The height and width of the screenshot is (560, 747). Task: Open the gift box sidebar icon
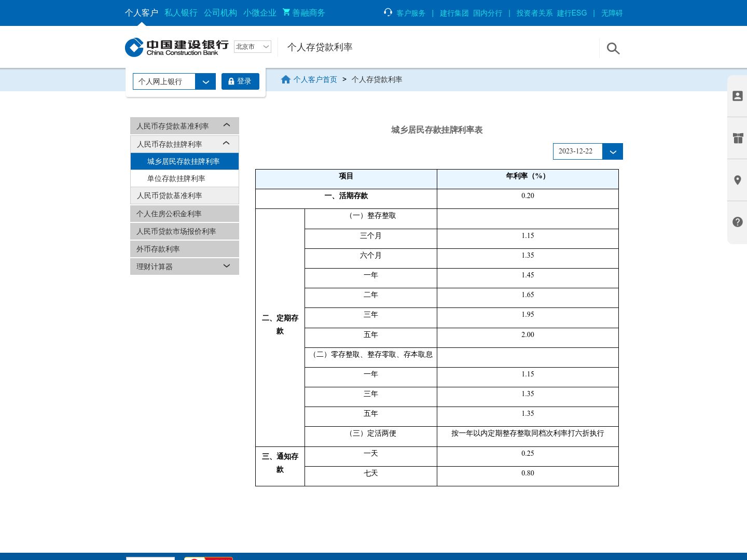(738, 138)
